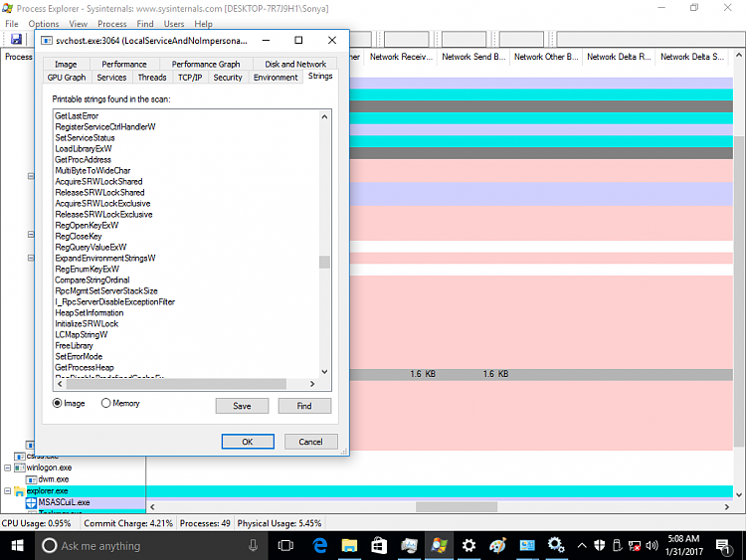This screenshot has width=746, height=560.
Task: Click the Windows Defender tray icon
Action: [600, 546]
